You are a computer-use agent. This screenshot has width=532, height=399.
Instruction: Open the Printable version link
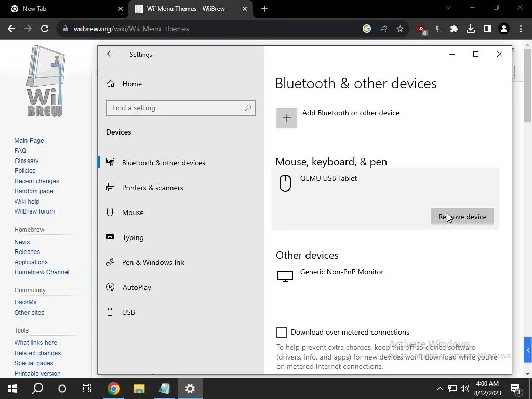click(x=37, y=373)
